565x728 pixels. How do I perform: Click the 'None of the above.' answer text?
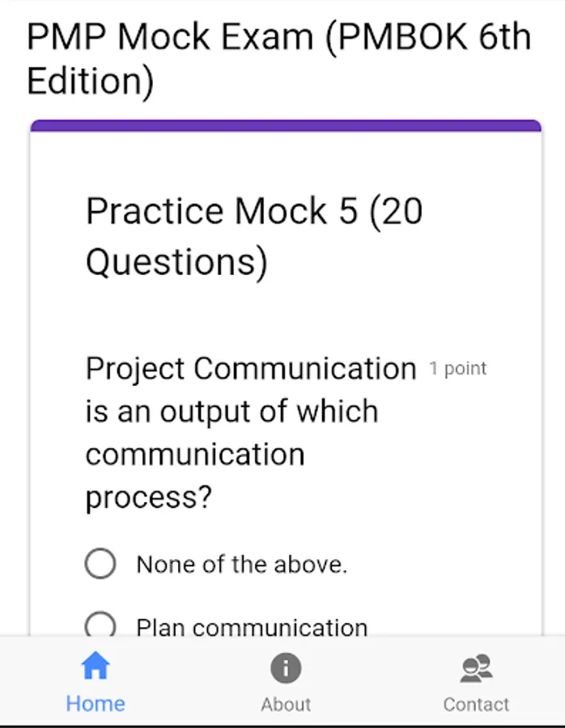coord(241,564)
